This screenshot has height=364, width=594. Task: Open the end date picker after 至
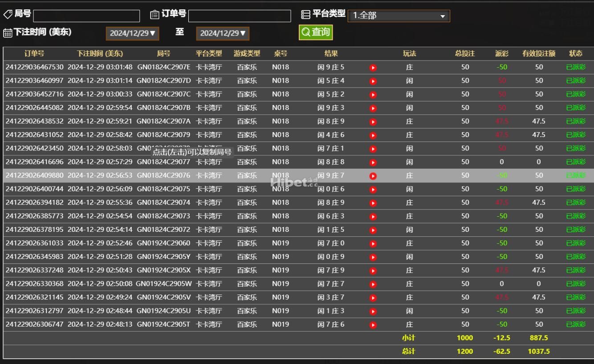(223, 33)
